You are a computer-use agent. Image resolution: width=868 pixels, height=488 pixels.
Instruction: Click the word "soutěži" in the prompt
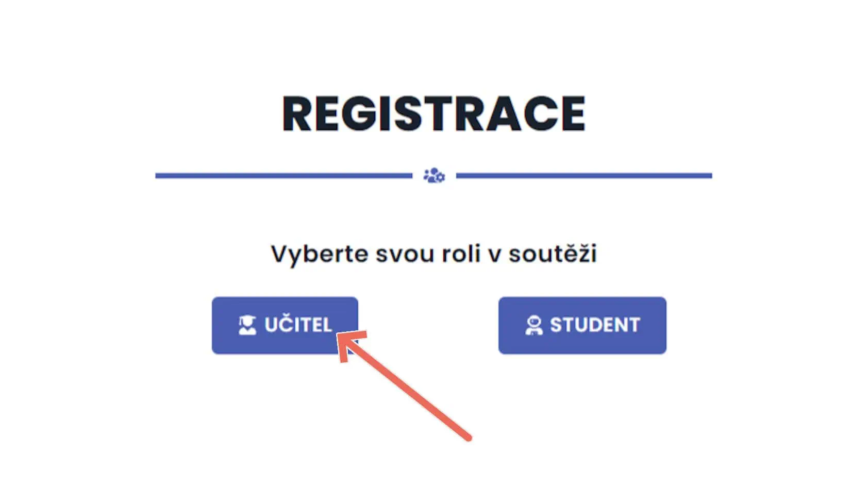tap(552, 254)
